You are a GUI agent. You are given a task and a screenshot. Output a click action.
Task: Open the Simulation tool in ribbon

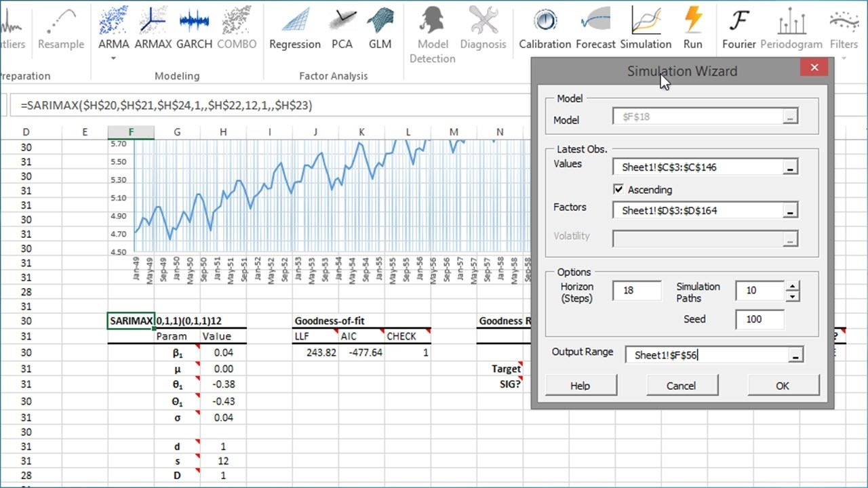click(646, 28)
